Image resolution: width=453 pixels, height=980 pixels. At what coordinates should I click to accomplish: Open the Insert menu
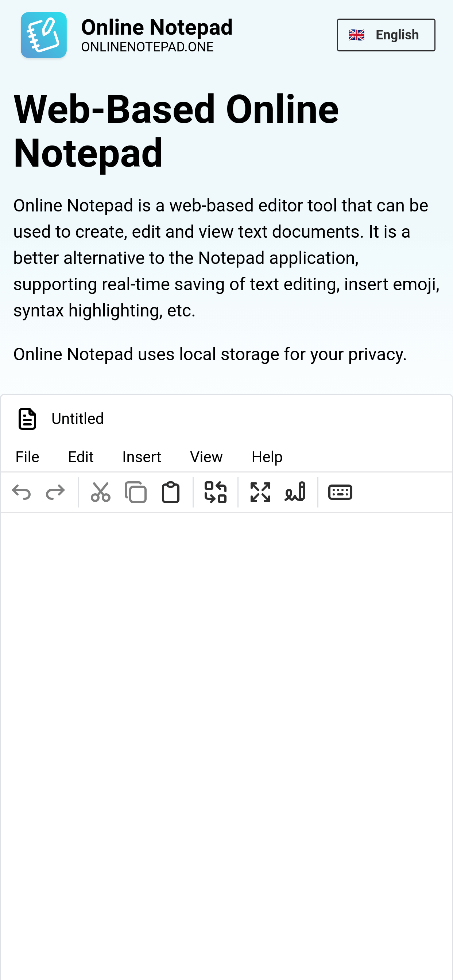coord(141,456)
